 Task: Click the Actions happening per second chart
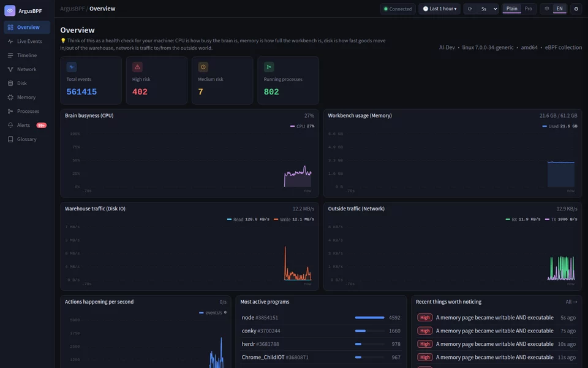click(146, 342)
